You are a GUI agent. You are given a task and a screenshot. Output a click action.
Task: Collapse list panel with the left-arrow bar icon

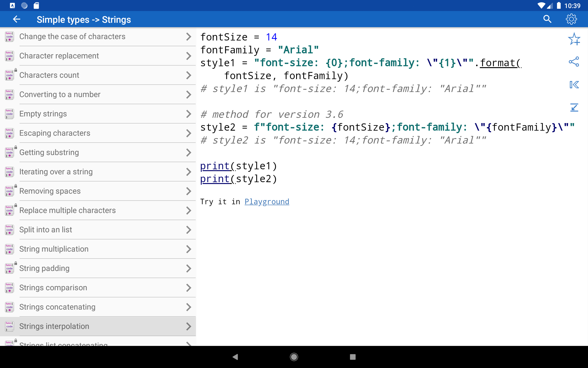click(x=574, y=85)
